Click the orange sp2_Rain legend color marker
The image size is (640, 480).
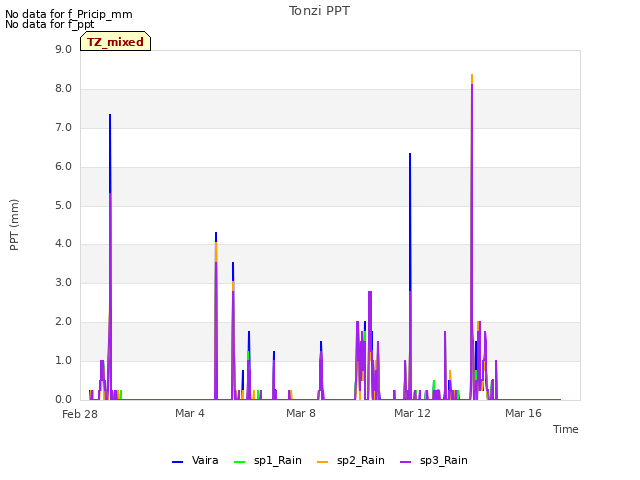coord(322,462)
